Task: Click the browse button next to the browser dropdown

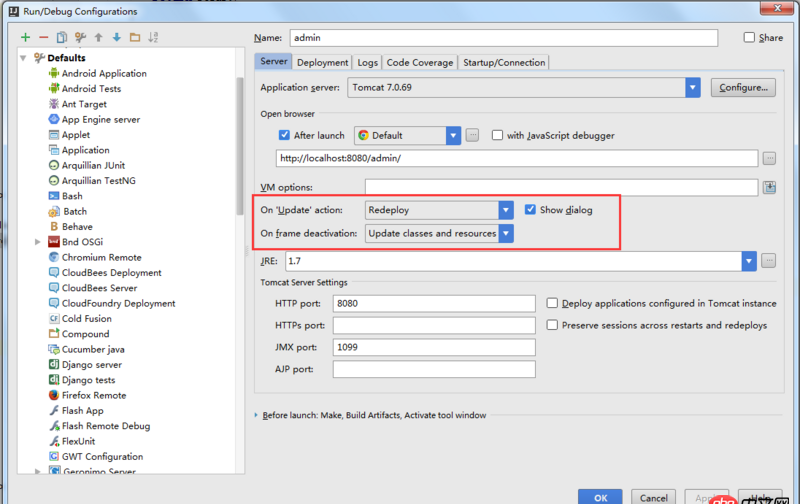Action: pos(472,136)
